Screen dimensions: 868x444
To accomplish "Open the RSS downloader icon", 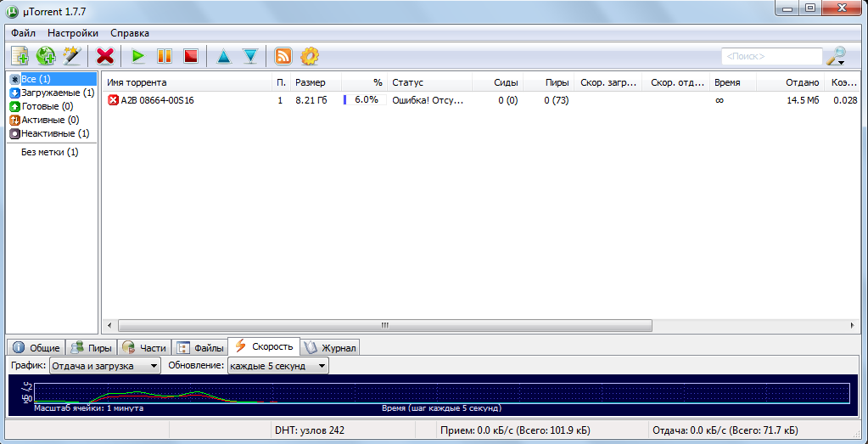I will point(283,56).
